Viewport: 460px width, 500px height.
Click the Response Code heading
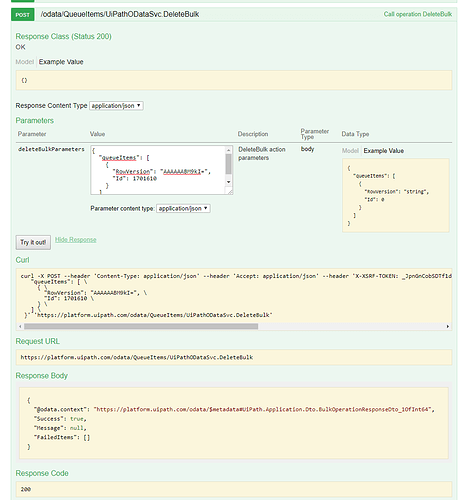[42, 473]
